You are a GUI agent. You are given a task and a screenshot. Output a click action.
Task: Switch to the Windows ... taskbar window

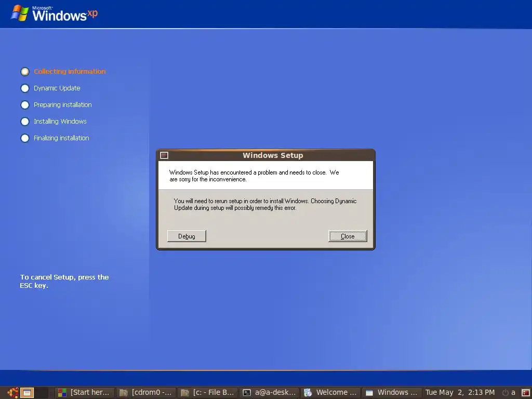pyautogui.click(x=392, y=393)
